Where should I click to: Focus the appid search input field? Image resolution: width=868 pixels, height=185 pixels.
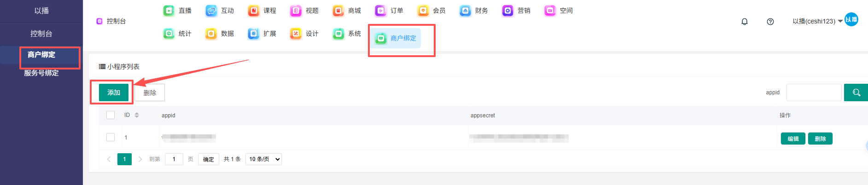coord(814,92)
